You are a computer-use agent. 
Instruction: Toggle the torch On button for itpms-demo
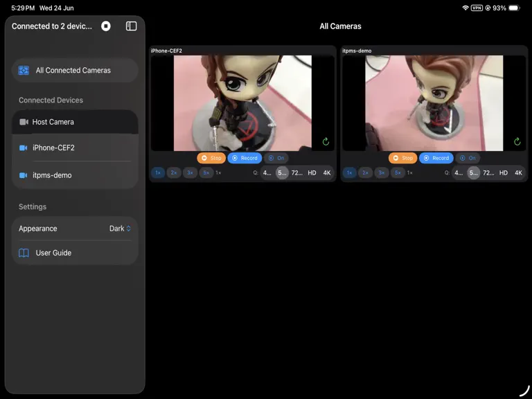pyautogui.click(x=468, y=158)
